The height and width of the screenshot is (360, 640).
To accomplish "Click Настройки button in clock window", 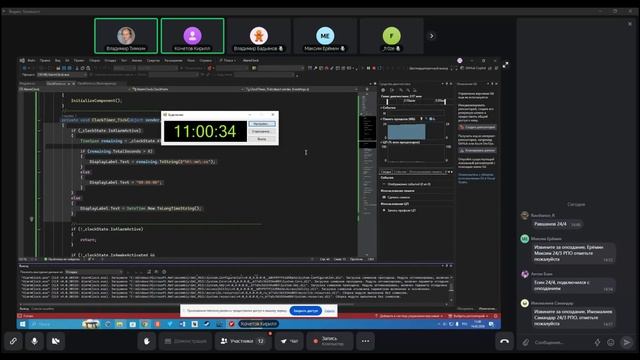I will click(262, 124).
